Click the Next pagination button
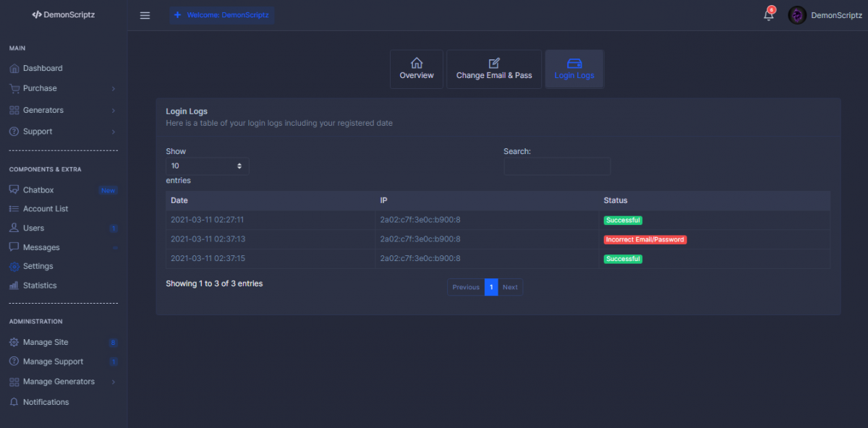Image resolution: width=868 pixels, height=428 pixels. pos(510,287)
